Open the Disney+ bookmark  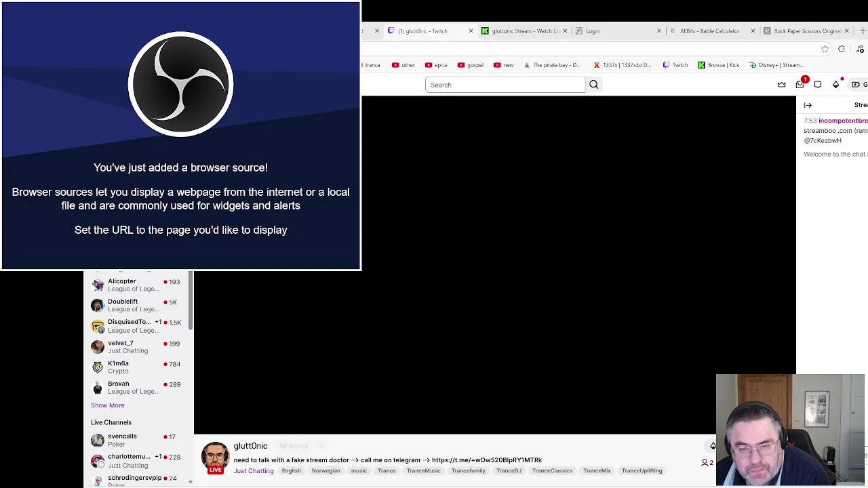point(776,65)
